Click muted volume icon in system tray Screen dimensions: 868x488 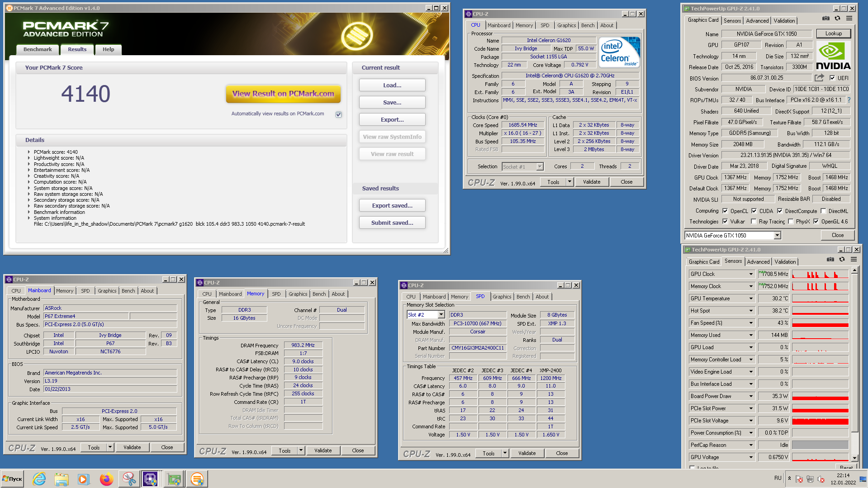(821, 479)
